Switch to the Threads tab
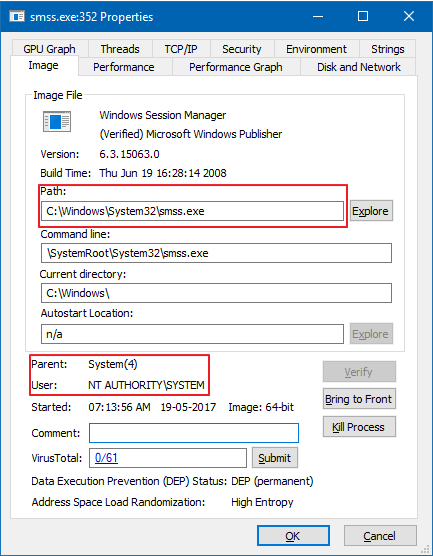 click(120, 49)
